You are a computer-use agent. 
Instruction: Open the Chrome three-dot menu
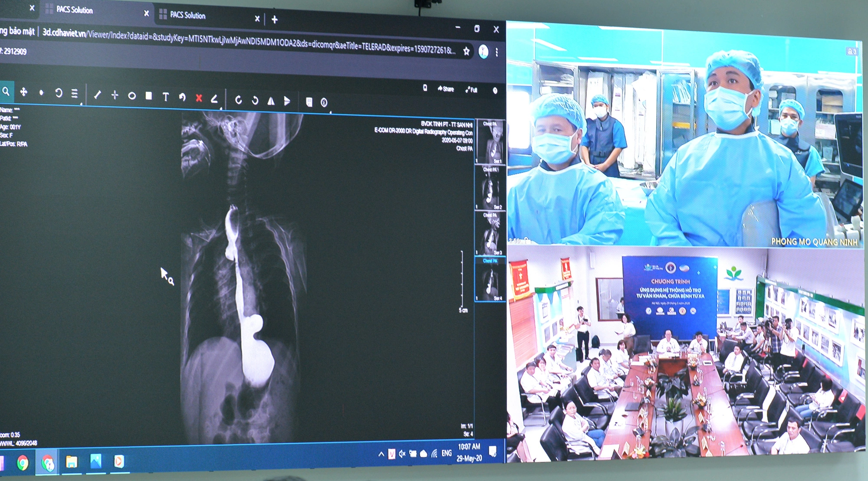click(x=496, y=51)
